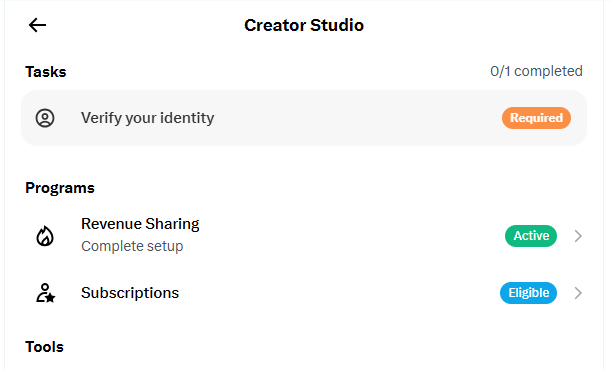
Task: Click the Creator Studio page title
Action: [x=304, y=25]
